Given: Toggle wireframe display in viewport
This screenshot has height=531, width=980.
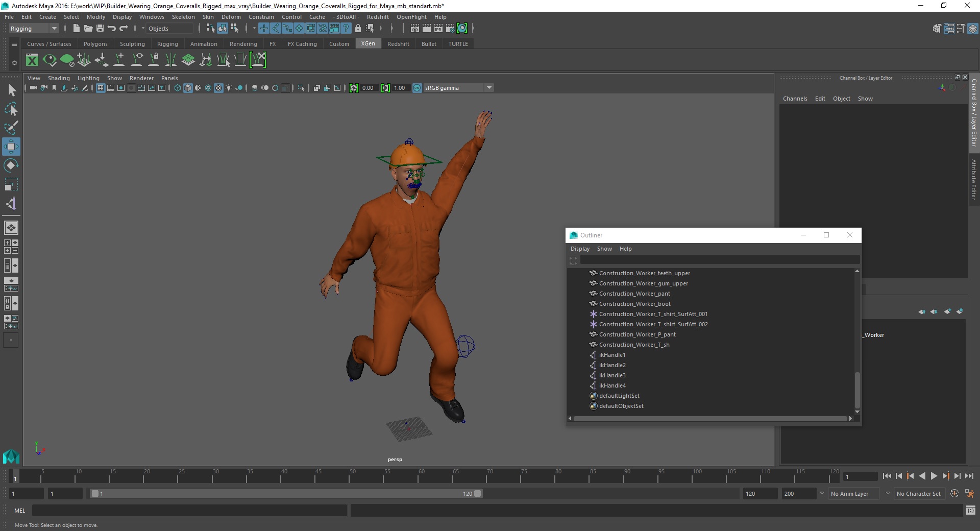Looking at the screenshot, I should [x=178, y=88].
